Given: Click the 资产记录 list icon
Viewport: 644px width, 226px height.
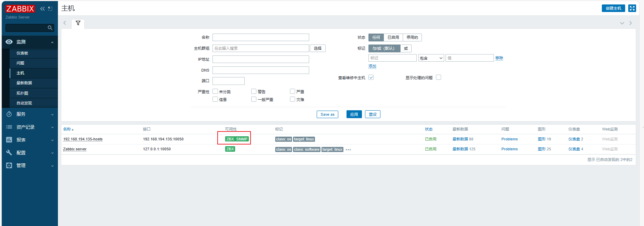Looking at the screenshot, I should coord(9,127).
